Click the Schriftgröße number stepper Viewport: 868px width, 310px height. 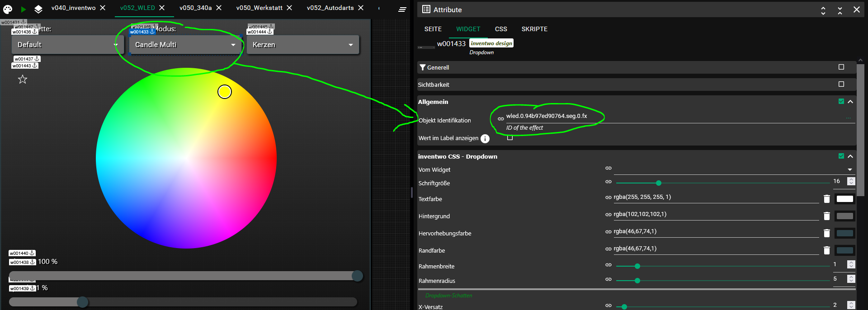(x=851, y=181)
